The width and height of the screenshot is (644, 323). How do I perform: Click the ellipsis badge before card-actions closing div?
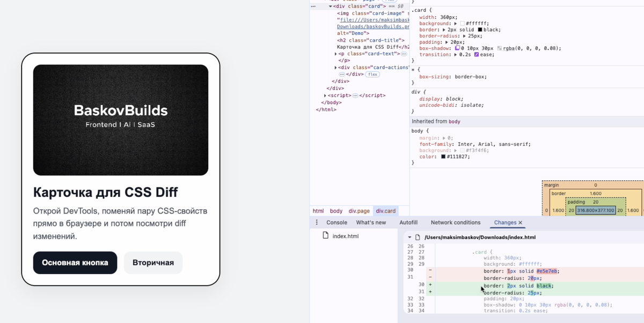click(x=342, y=75)
